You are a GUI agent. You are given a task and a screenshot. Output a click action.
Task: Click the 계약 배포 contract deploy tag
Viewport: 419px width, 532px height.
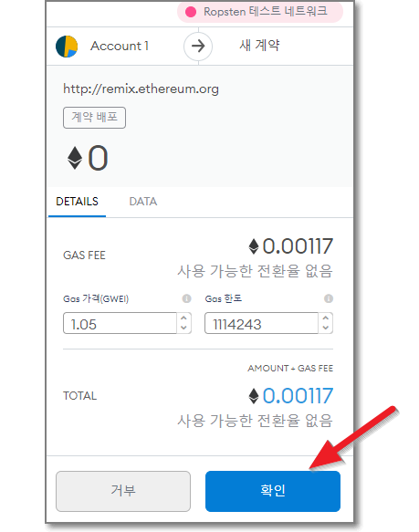pos(94,118)
